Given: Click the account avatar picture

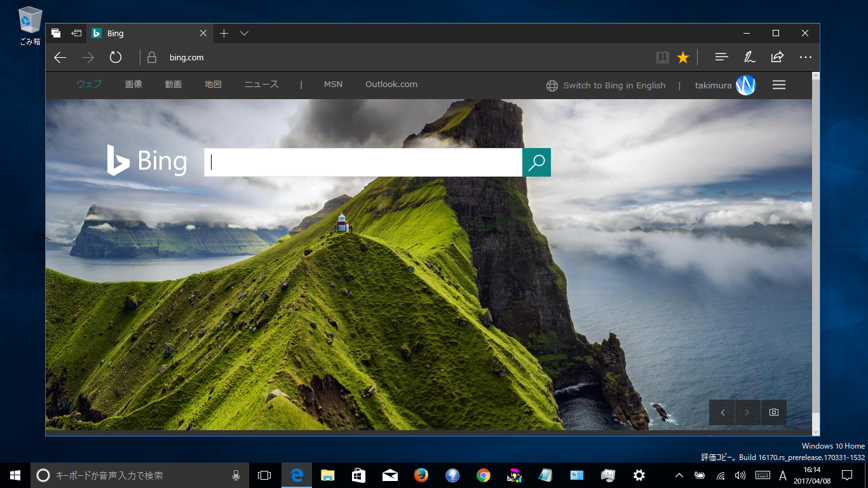Looking at the screenshot, I should click(746, 85).
